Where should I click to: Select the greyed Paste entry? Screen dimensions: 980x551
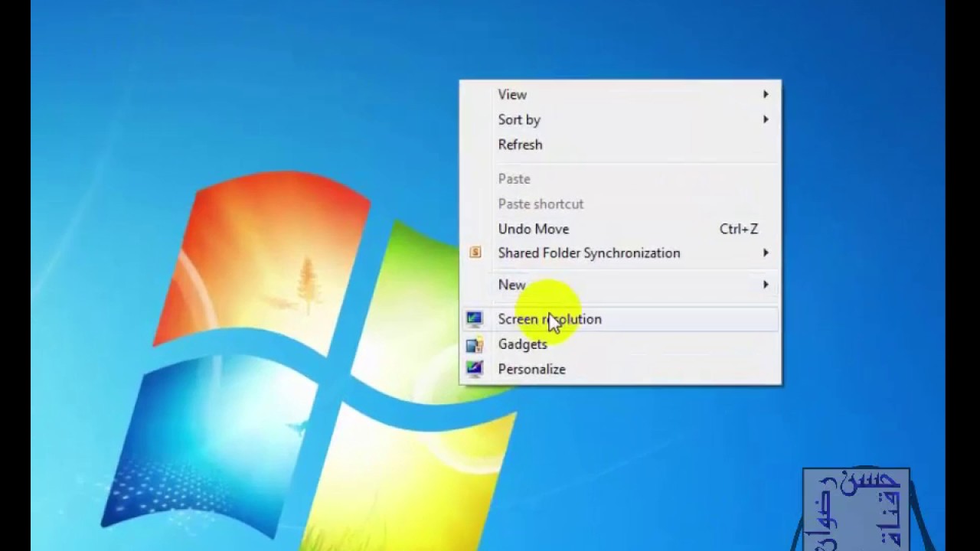[620, 179]
